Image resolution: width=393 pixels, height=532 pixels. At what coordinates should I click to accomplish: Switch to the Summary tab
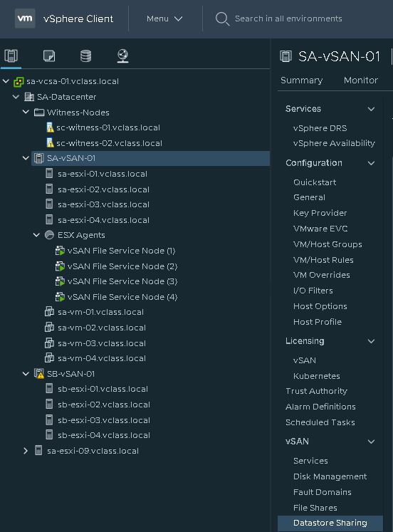tap(301, 80)
